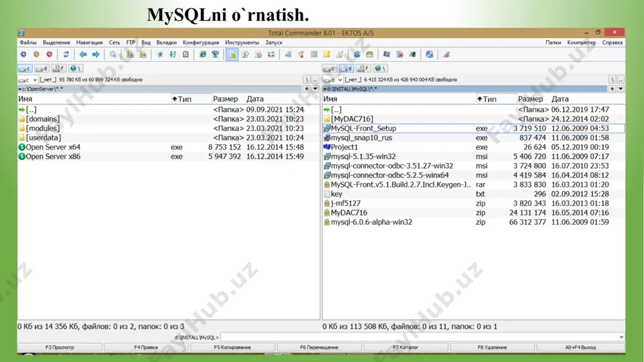Click the F6 Перемещение button
Screen dimensions: 644x362
319,348
